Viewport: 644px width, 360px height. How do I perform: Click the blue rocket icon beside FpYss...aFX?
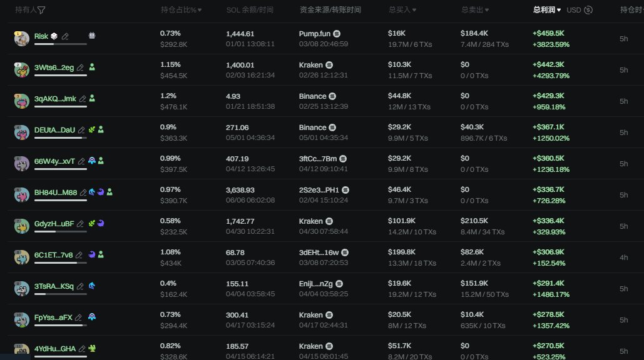[x=92, y=316]
